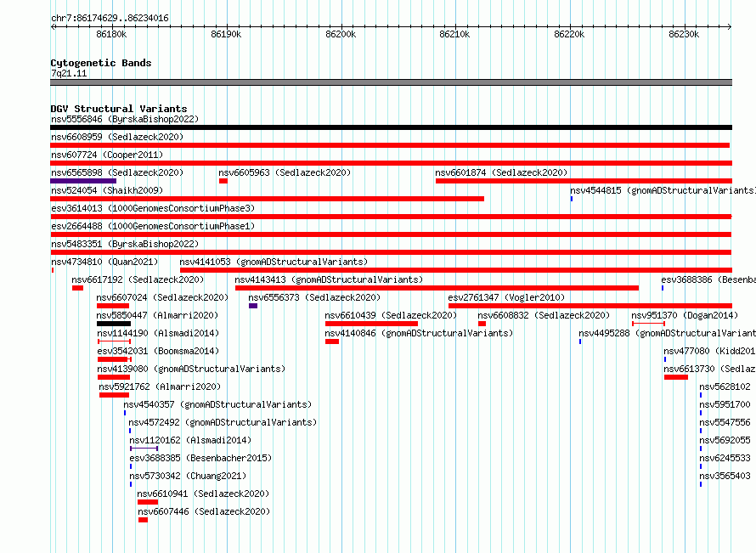Open the nsv6608959 (Sedlazeck2020) variant label
Viewport: 756px width, 553px height.
click(x=117, y=137)
